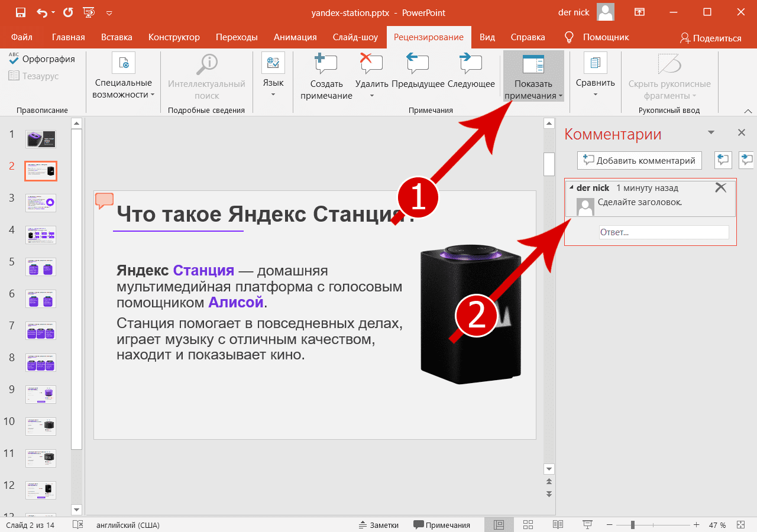The width and height of the screenshot is (757, 532).
Task: Open the Файл tab
Action: coord(22,37)
